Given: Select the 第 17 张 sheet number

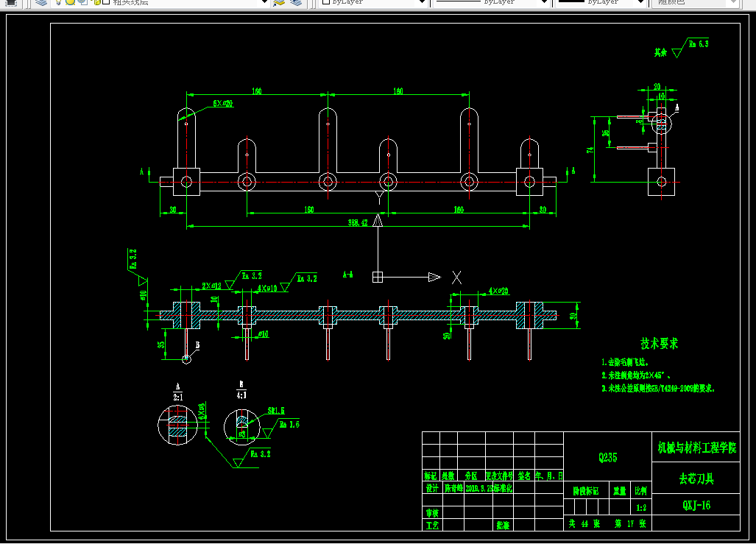Looking at the screenshot, I should [x=630, y=523].
